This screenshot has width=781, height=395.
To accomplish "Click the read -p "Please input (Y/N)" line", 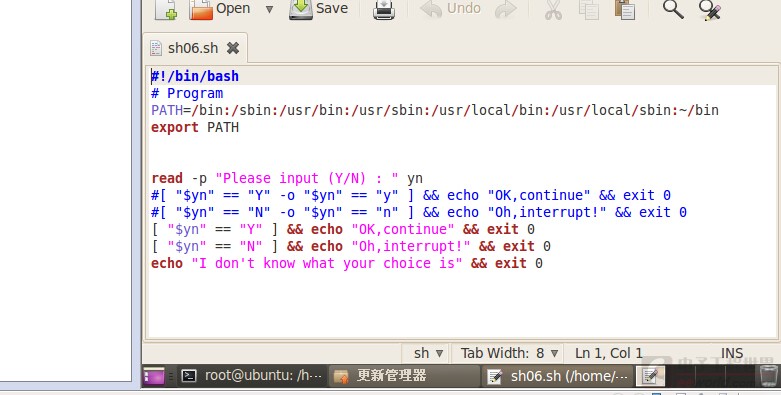I will [x=287, y=178].
